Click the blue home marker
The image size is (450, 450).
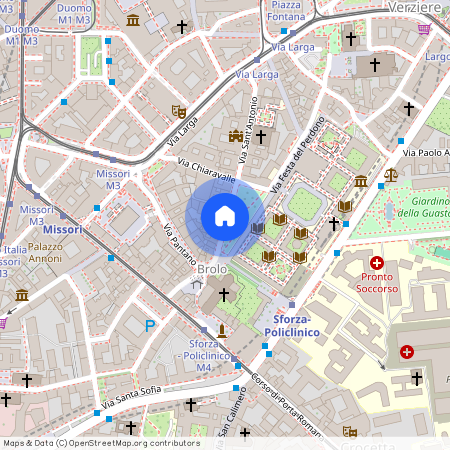(x=225, y=217)
